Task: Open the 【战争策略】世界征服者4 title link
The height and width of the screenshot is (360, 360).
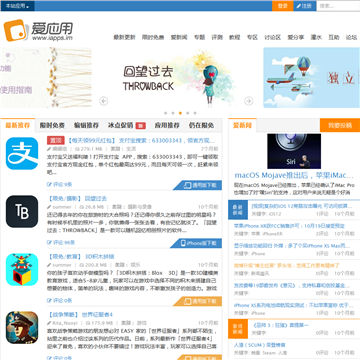Action: pyautogui.click(x=80, y=314)
